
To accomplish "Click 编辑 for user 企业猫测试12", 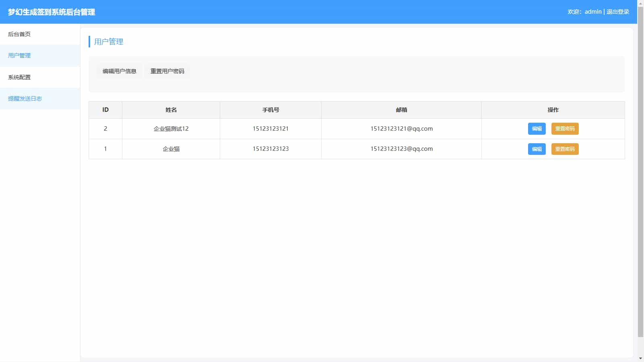I will pyautogui.click(x=537, y=129).
